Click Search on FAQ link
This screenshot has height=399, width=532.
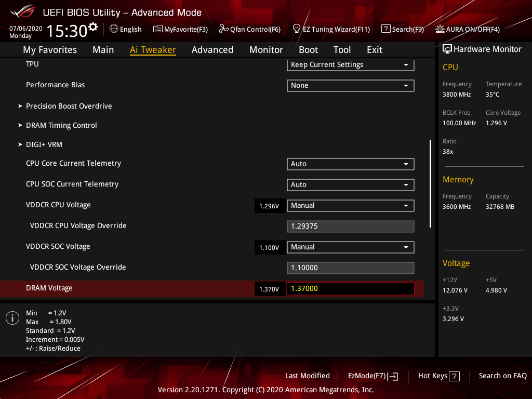(502, 376)
